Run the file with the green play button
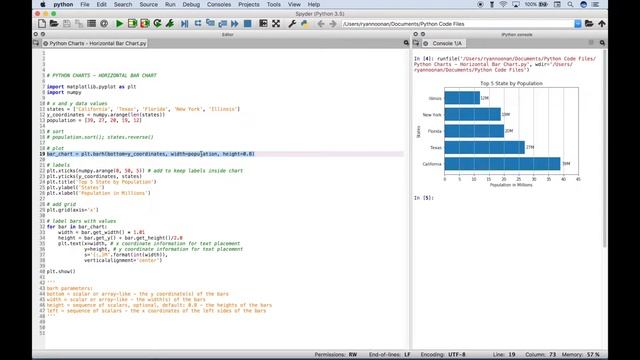This screenshot has width=640, height=360. click(120, 24)
